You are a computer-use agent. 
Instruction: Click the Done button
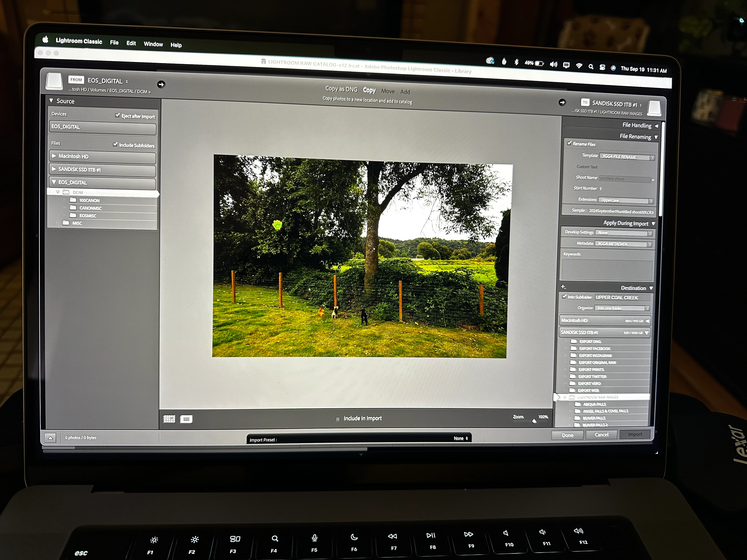point(567,435)
